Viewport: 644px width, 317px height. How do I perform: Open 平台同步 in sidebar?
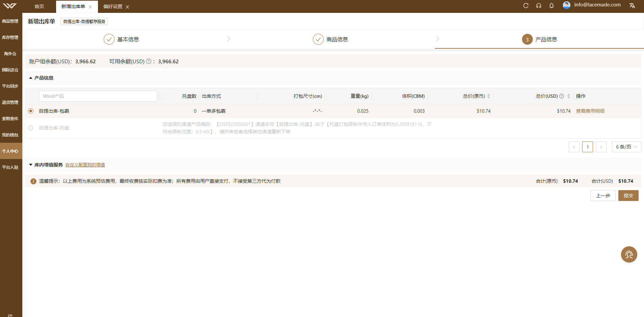tap(10, 86)
